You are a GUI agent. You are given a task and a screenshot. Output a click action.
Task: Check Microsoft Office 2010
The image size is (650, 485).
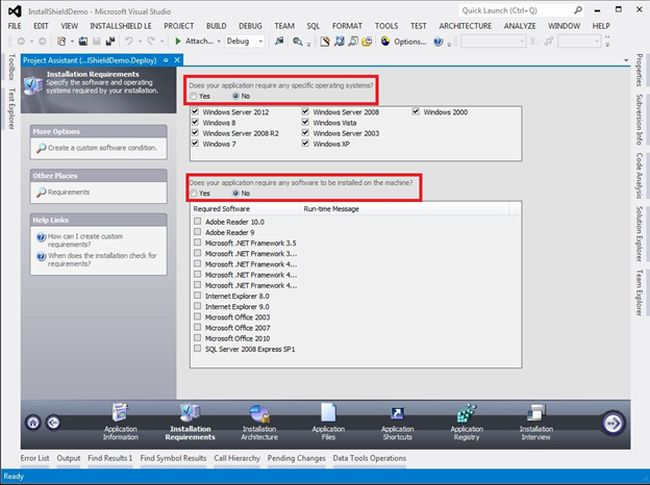197,338
